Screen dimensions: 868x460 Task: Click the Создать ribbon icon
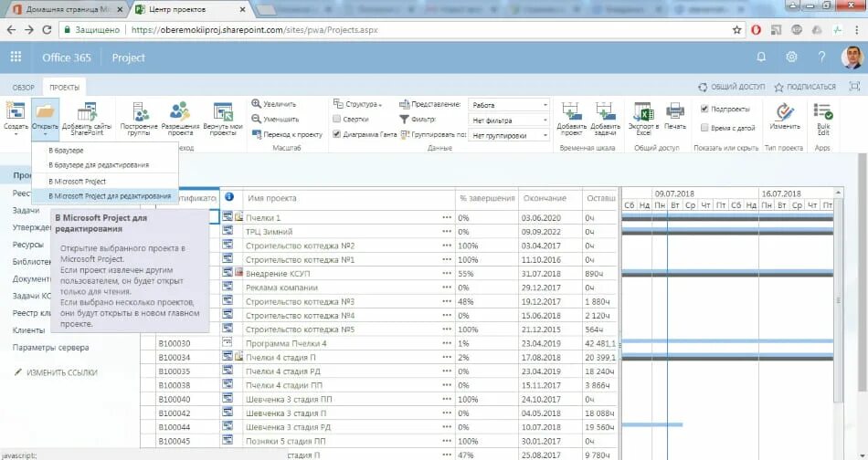(x=15, y=111)
